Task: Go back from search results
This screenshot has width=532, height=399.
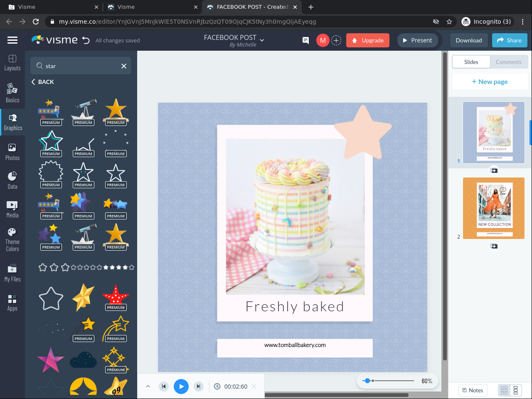Action: coord(42,82)
